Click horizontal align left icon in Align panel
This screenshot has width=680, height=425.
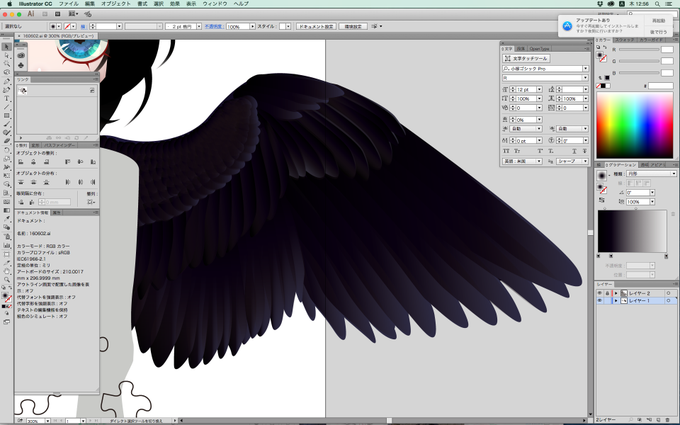click(21, 162)
